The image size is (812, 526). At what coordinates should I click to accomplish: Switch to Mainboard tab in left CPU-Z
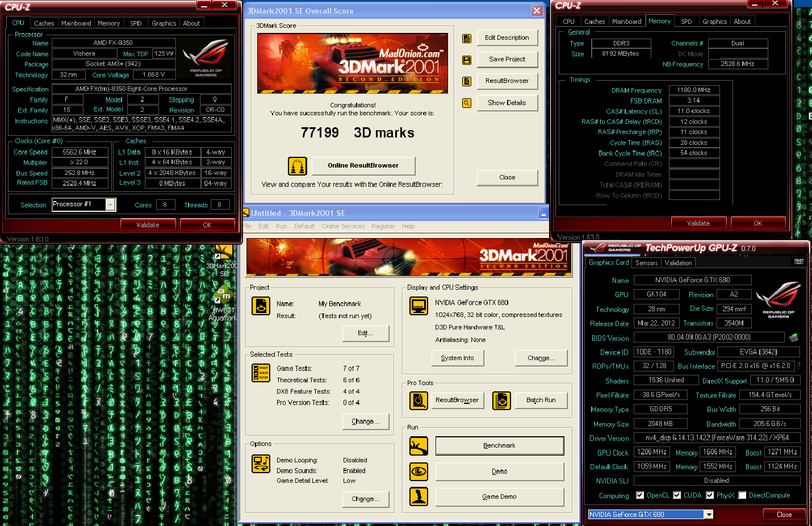(x=76, y=23)
